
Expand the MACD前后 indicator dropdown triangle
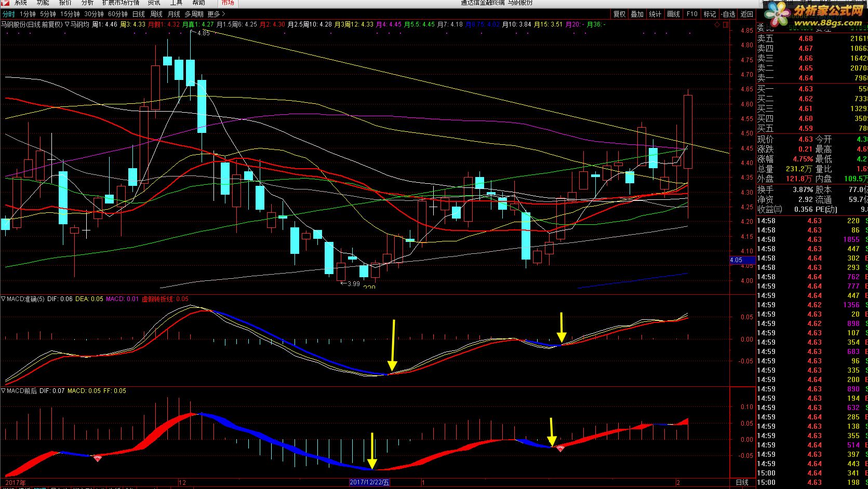pos(3,391)
